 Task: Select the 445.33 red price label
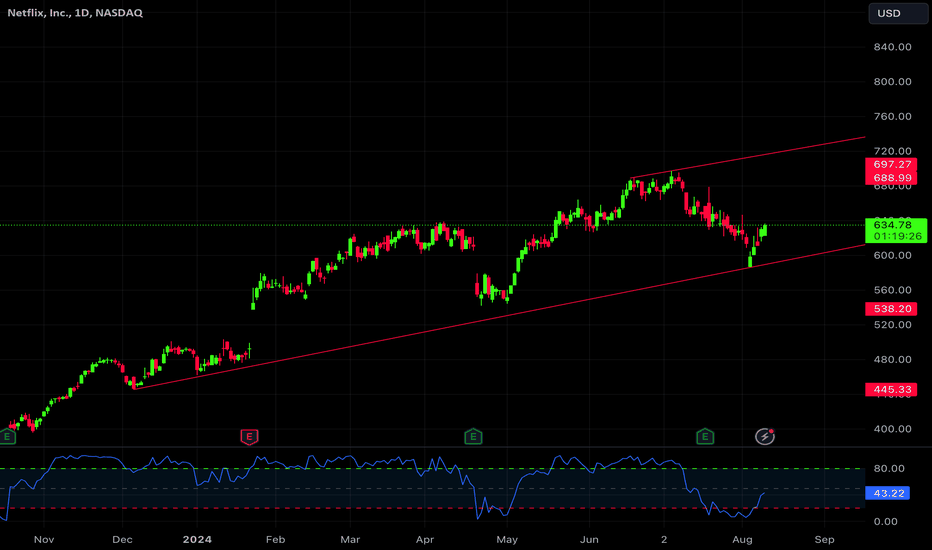point(892,389)
